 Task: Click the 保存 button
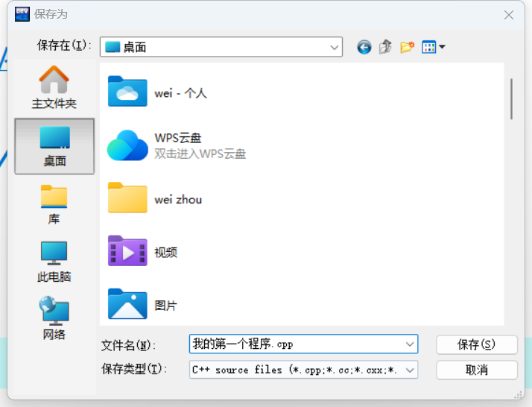[476, 344]
